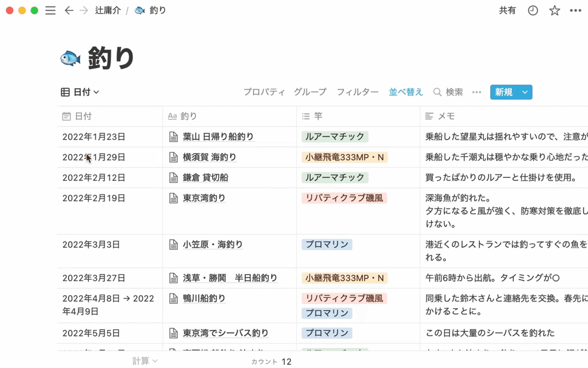Click the 共有 share button

pyautogui.click(x=507, y=10)
